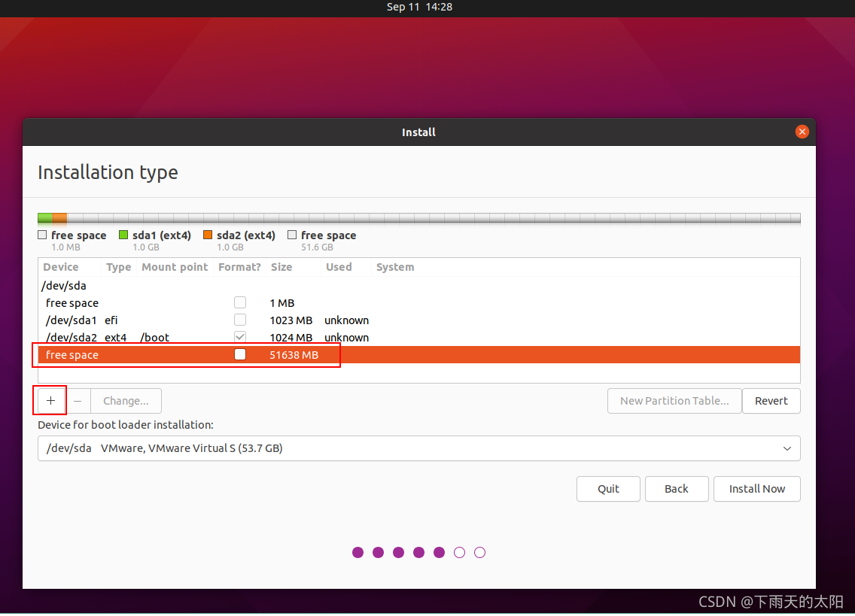Click the green sda1 (ext4) legend swatch
The width and height of the screenshot is (855, 616).
(123, 235)
